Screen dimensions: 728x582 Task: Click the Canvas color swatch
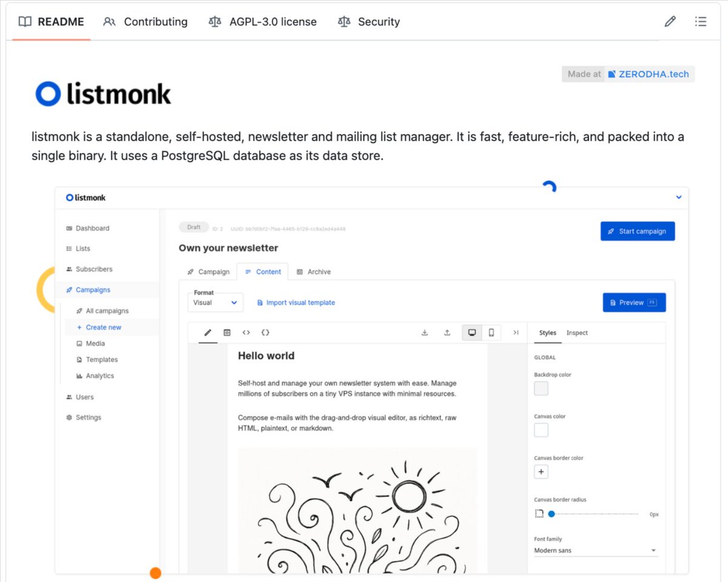pos(541,430)
